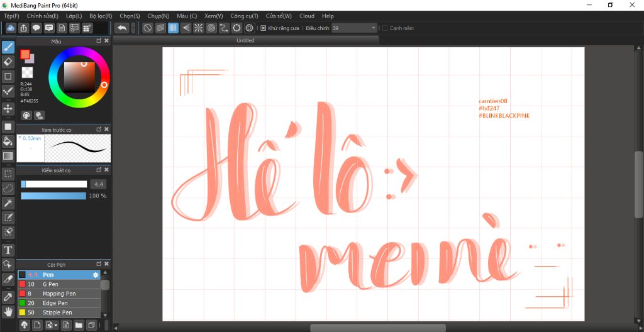Click the foreground orange color swatch

click(x=25, y=54)
